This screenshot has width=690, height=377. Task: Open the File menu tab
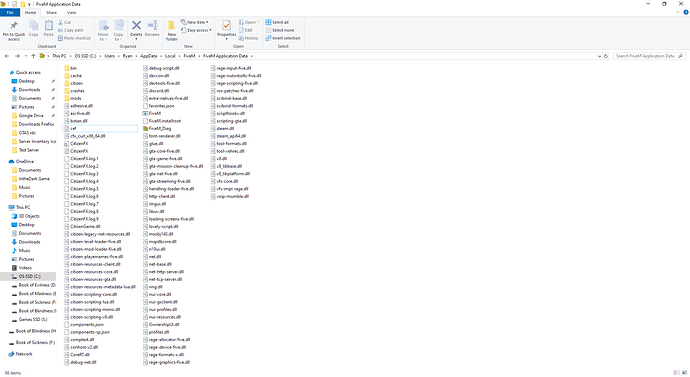tap(10, 12)
